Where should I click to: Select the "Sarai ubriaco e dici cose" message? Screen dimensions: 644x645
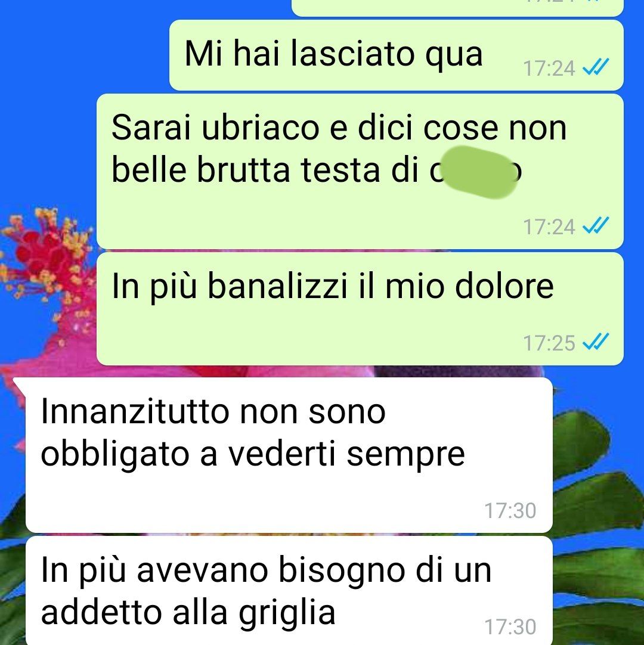point(360,172)
